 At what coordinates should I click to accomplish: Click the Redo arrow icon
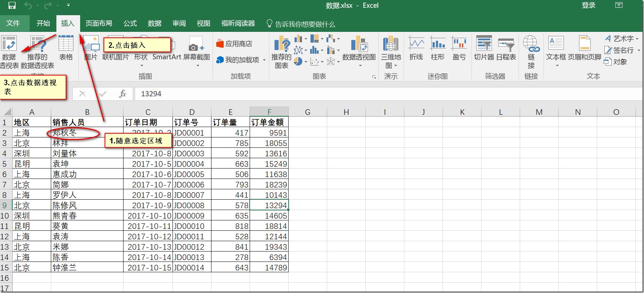tap(48, 6)
